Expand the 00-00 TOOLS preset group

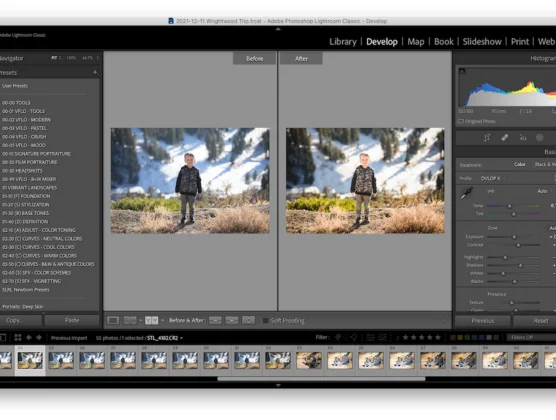pos(16,103)
